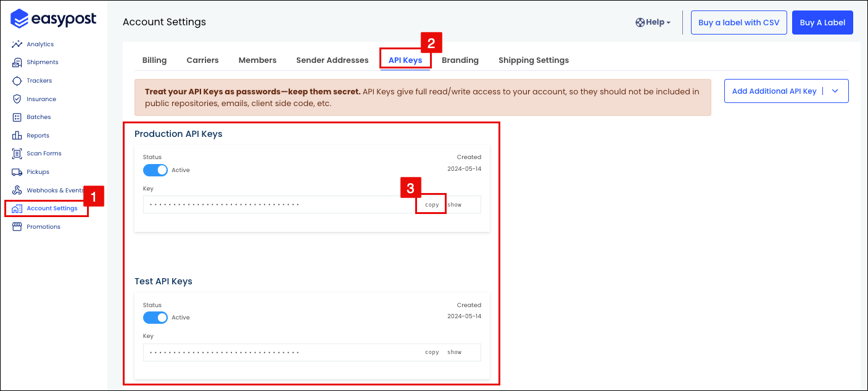Screen dimensions: 868x391
Task: Go to Shipments in the sidebar
Action: click(43, 62)
